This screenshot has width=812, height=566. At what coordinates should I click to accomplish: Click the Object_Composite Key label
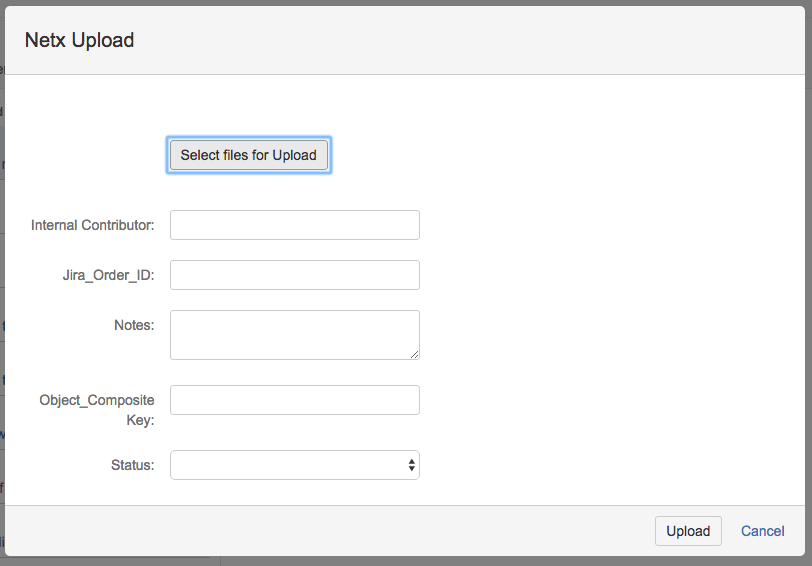(97, 410)
